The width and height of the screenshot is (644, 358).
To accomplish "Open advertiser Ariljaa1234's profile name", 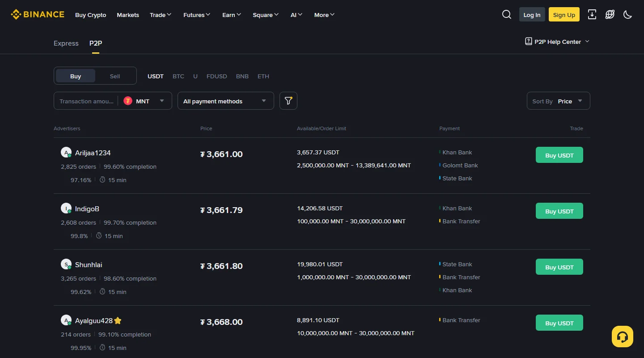I will coord(93,153).
